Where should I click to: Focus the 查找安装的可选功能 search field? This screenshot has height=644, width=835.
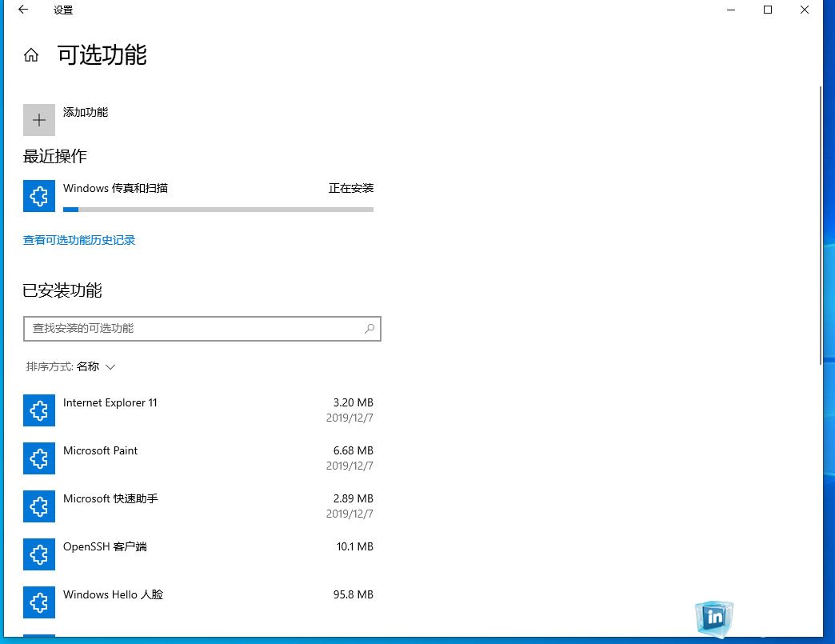tap(202, 329)
